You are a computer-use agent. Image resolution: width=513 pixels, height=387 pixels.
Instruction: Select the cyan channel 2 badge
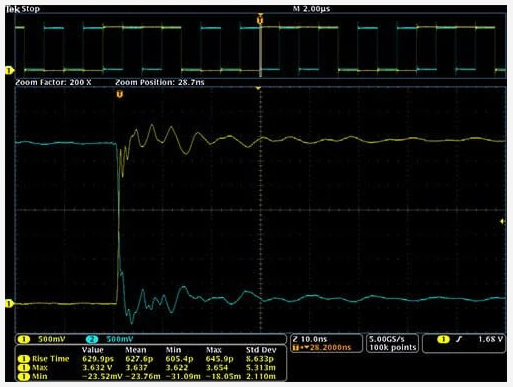92,339
